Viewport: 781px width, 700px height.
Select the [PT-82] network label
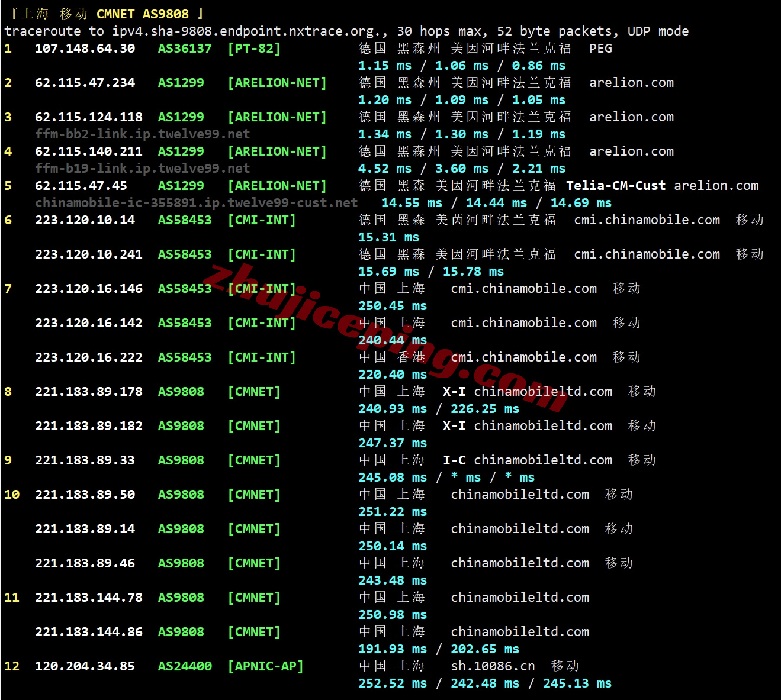click(254, 49)
